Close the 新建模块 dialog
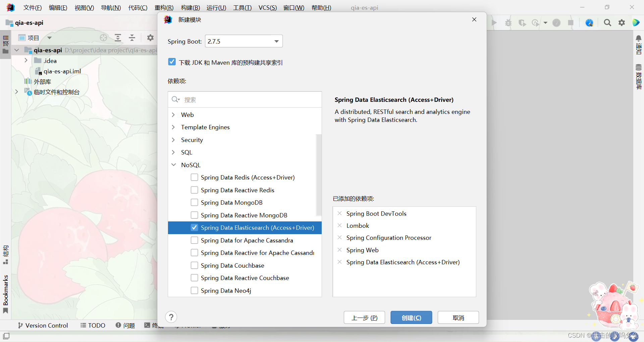Screen dimensions: 644x342 click(474, 19)
